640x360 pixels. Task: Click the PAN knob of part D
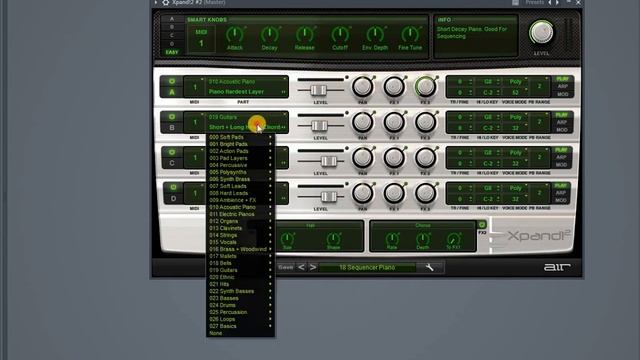coord(362,193)
